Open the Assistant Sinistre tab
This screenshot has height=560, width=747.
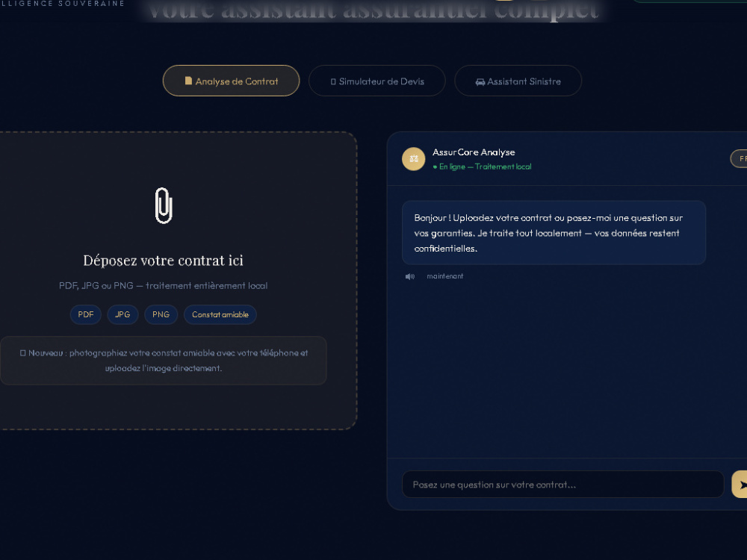pos(518,81)
